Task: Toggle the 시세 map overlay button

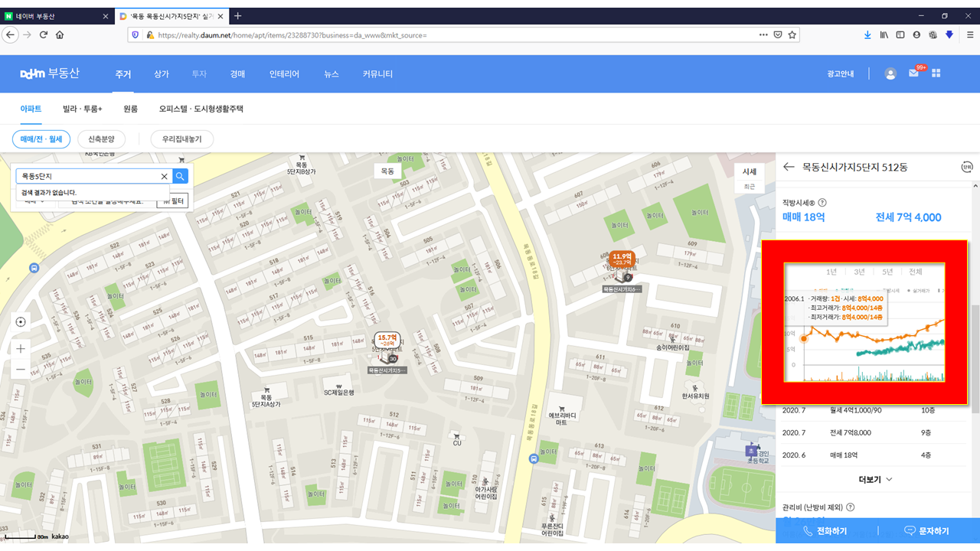Action: click(750, 172)
